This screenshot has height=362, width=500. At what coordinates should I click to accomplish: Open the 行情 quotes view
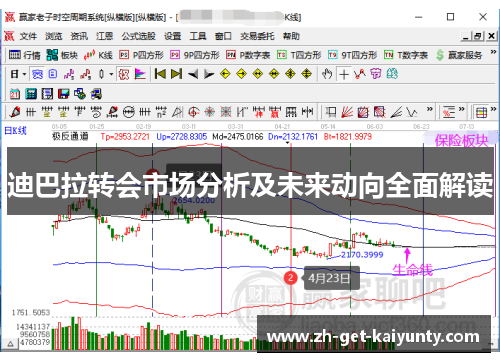(x=24, y=55)
